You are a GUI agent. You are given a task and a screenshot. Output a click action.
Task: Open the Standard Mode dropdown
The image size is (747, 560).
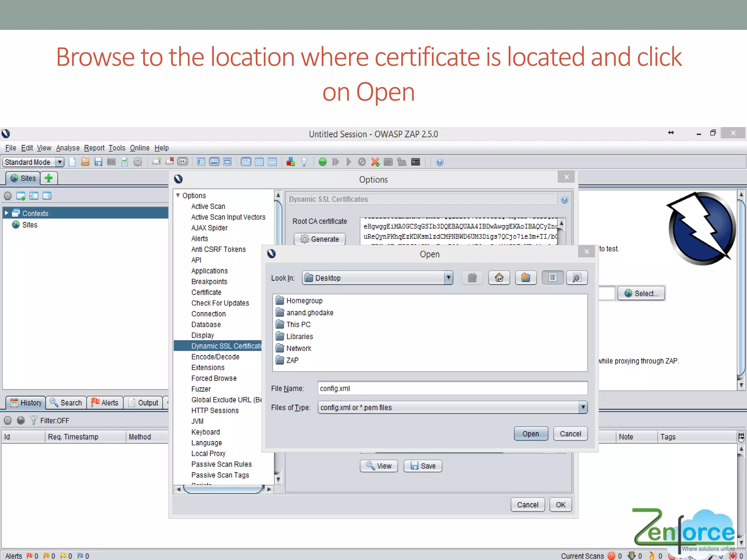click(x=34, y=162)
